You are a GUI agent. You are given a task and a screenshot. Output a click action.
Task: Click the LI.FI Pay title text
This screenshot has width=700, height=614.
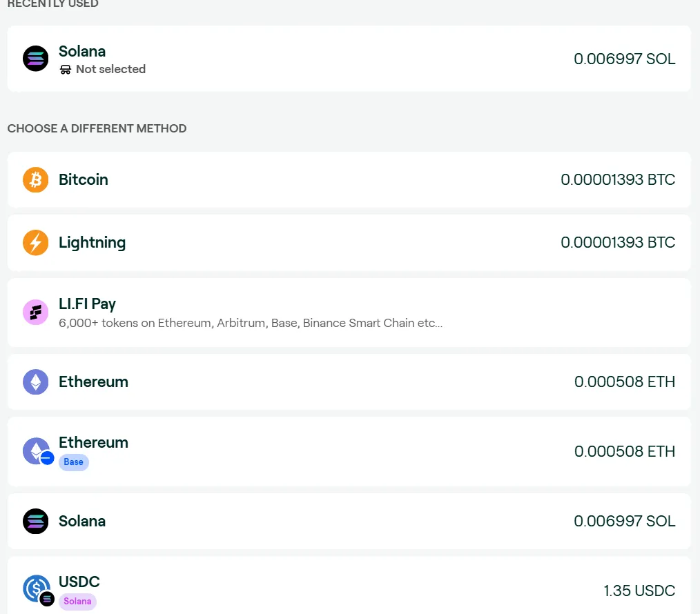click(87, 304)
